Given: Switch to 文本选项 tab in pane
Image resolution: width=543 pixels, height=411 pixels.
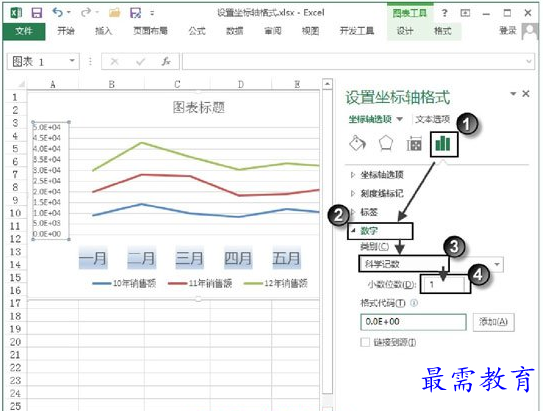Looking at the screenshot, I should point(433,119).
